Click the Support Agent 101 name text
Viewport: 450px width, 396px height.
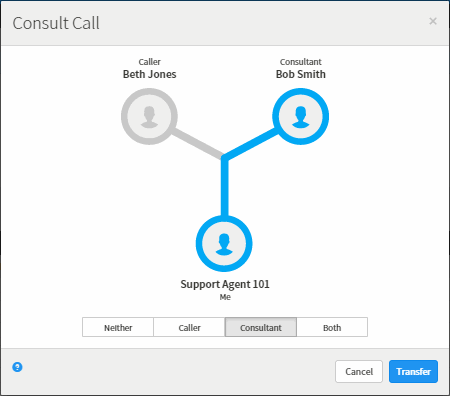point(225,284)
